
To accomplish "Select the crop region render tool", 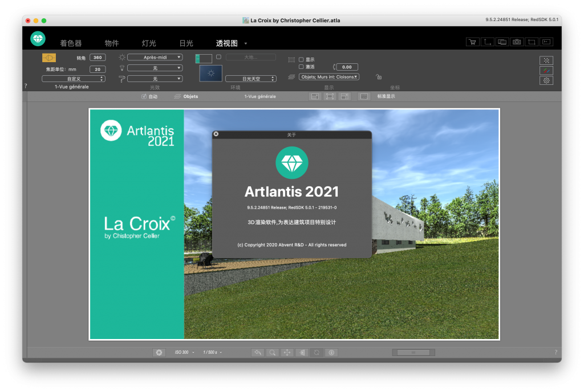I will (532, 42).
